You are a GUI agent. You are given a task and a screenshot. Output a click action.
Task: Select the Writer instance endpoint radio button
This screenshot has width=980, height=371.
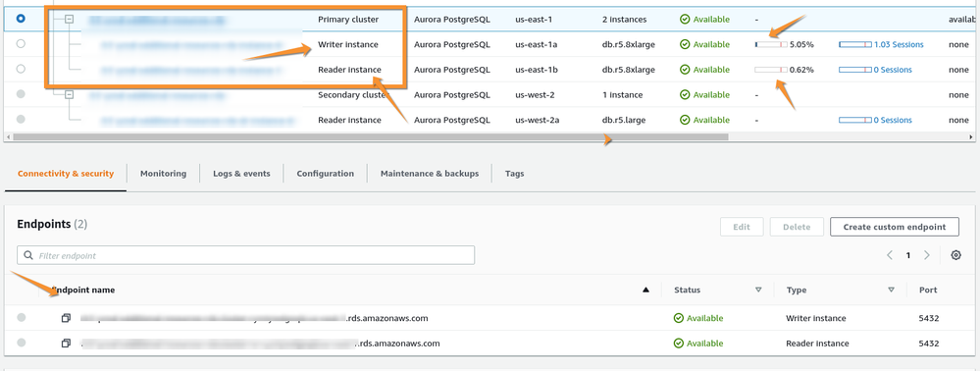click(x=22, y=318)
